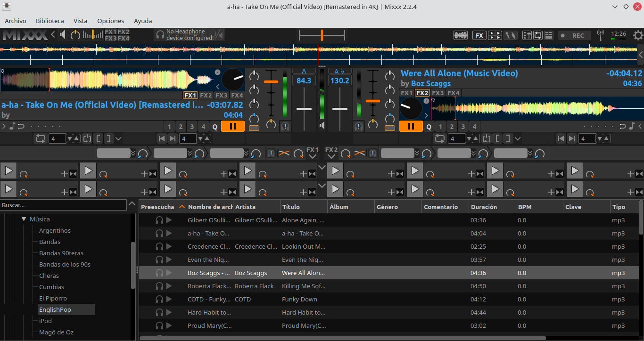Enable FX3 on the right deck
The height and width of the screenshot is (341, 644).
[x=438, y=93]
